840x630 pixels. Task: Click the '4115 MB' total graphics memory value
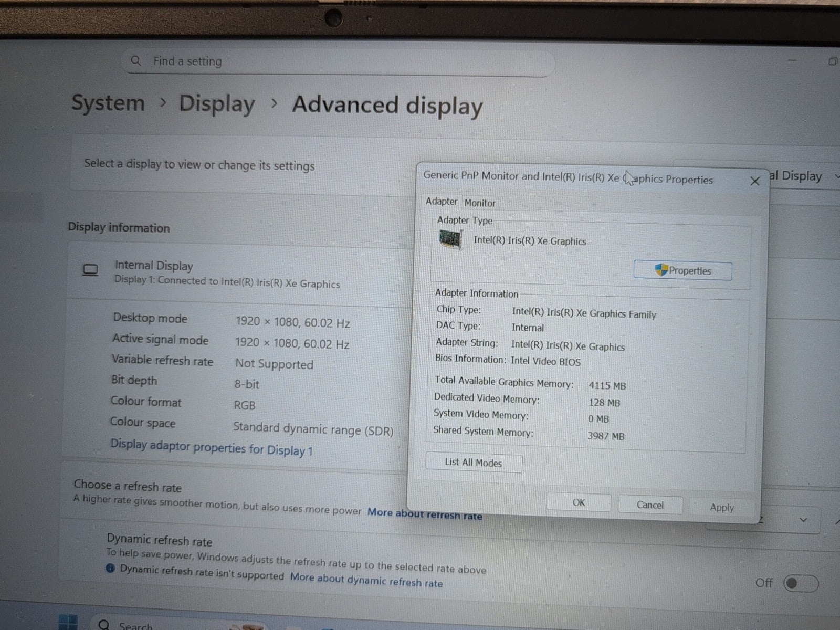click(x=607, y=385)
